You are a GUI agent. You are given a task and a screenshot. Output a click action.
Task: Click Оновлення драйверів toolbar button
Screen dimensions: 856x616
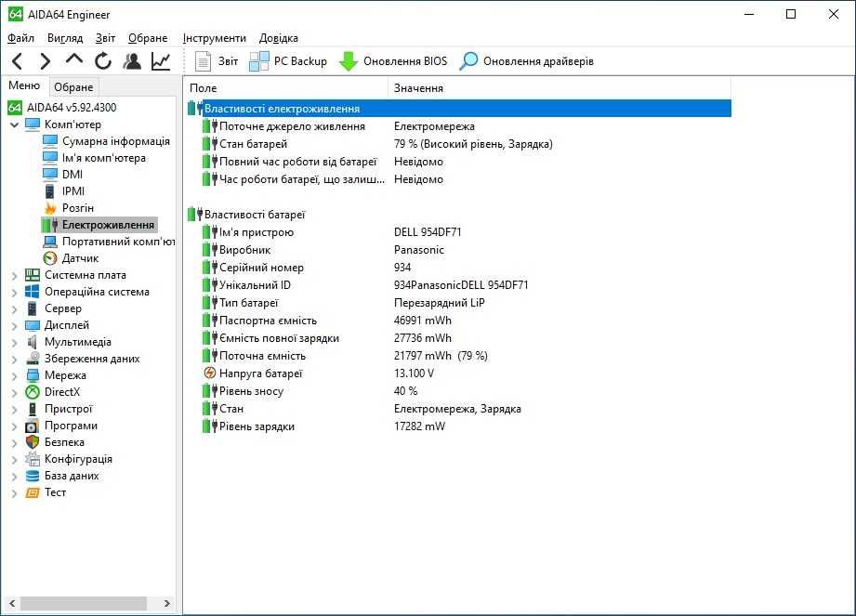coord(526,61)
